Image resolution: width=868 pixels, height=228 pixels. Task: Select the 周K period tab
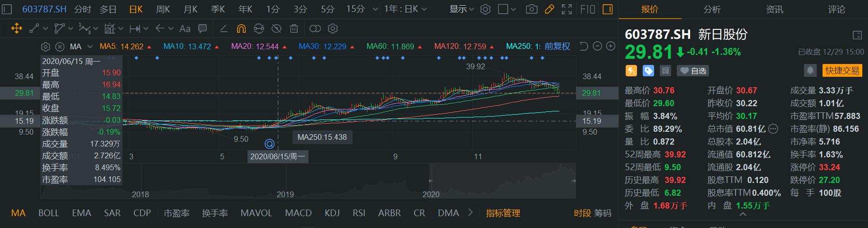pyautogui.click(x=163, y=9)
